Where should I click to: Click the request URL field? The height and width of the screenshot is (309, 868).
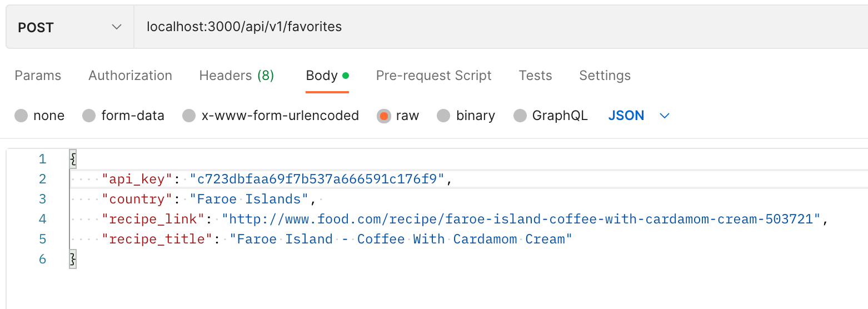pyautogui.click(x=500, y=27)
